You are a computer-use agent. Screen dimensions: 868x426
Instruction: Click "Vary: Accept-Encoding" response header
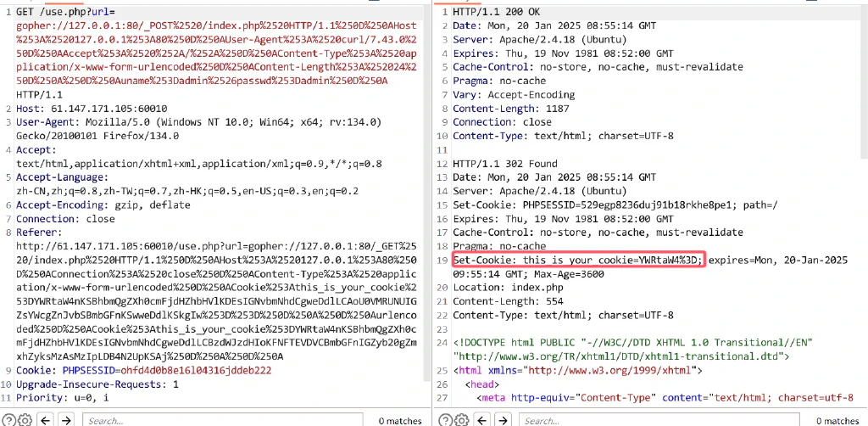[x=514, y=95]
